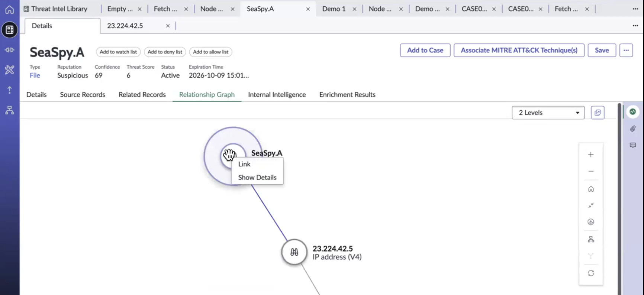Open the hierarchy icon in the left sidebar
Image resolution: width=644 pixels, height=295 pixels.
click(x=10, y=110)
